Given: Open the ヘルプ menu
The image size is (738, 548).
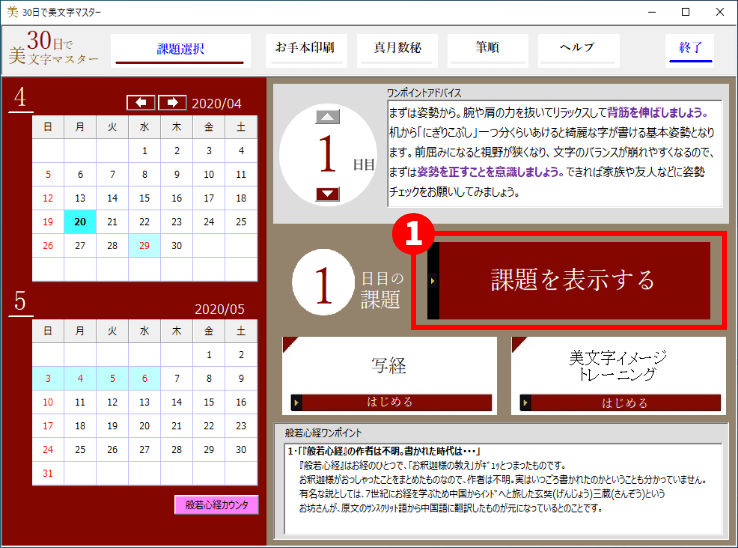Looking at the screenshot, I should click(x=576, y=48).
